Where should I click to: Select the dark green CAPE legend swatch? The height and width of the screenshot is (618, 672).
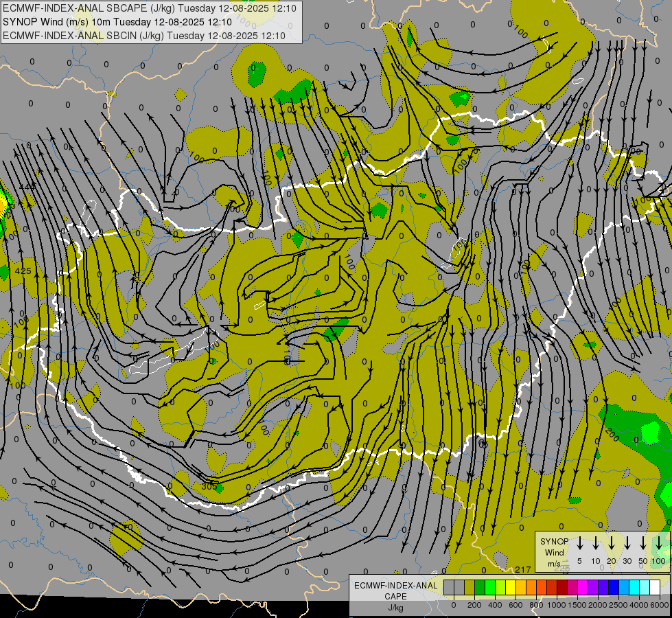coord(480,588)
